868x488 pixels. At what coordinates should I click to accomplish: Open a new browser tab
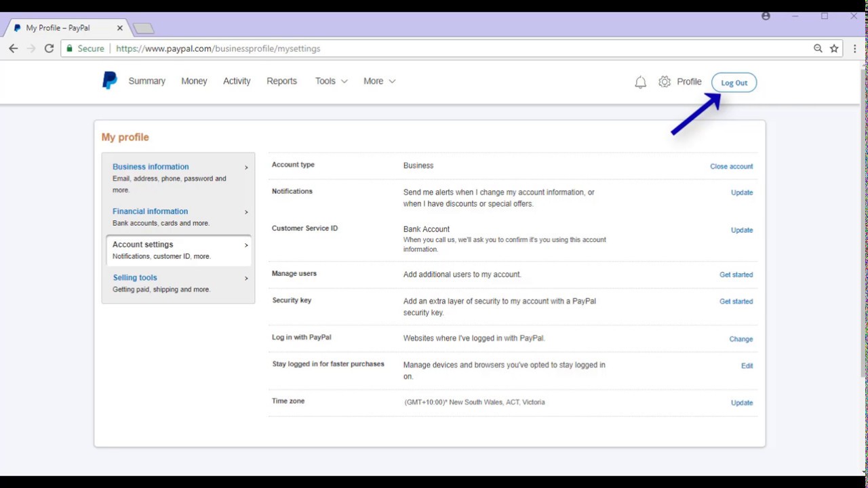point(143,28)
